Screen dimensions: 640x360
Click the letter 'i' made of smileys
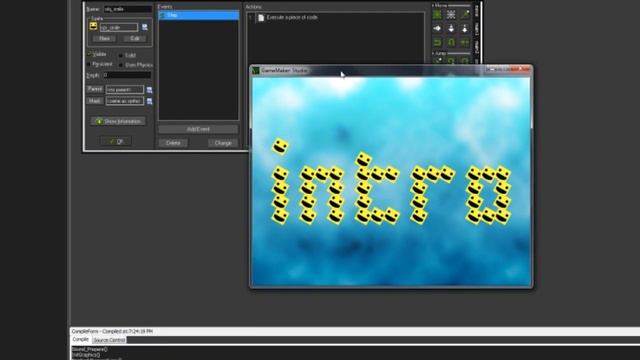point(280,181)
